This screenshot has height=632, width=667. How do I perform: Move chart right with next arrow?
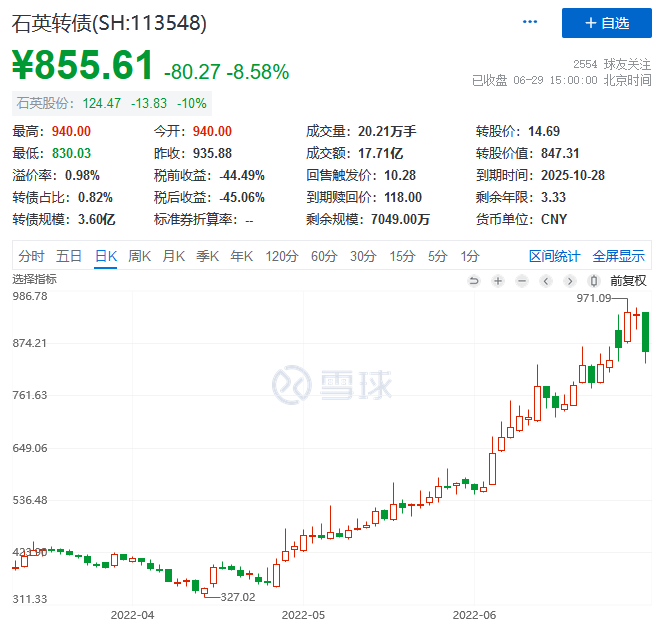[x=570, y=281]
